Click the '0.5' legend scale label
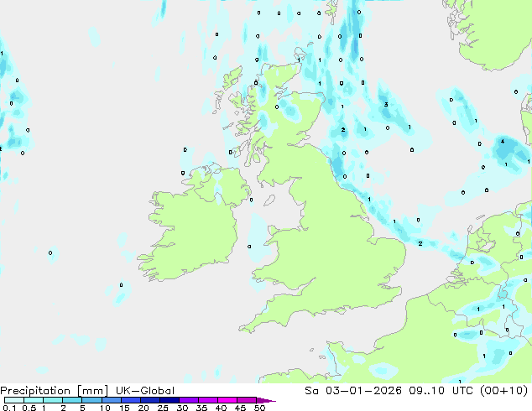532x411 pixels. [x=29, y=408]
